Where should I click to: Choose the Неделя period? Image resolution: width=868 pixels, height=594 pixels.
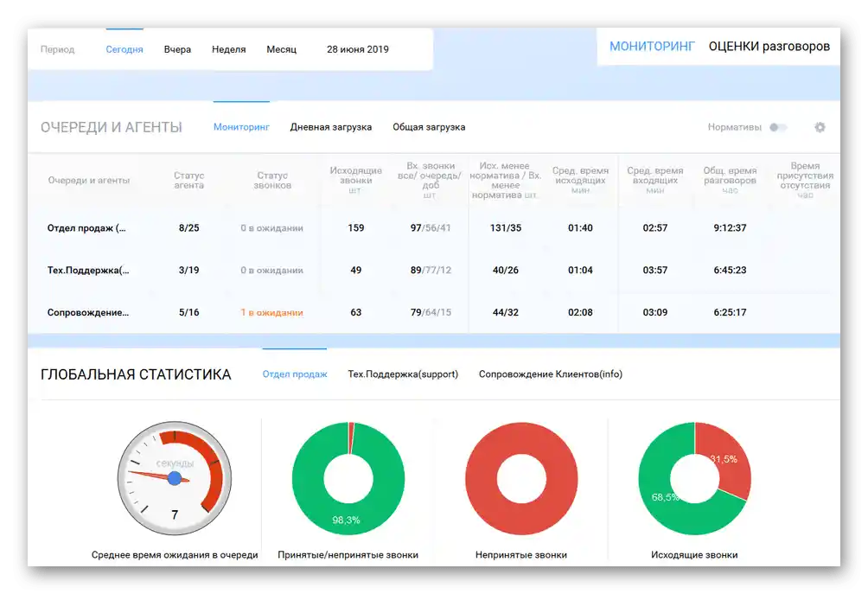(x=228, y=49)
